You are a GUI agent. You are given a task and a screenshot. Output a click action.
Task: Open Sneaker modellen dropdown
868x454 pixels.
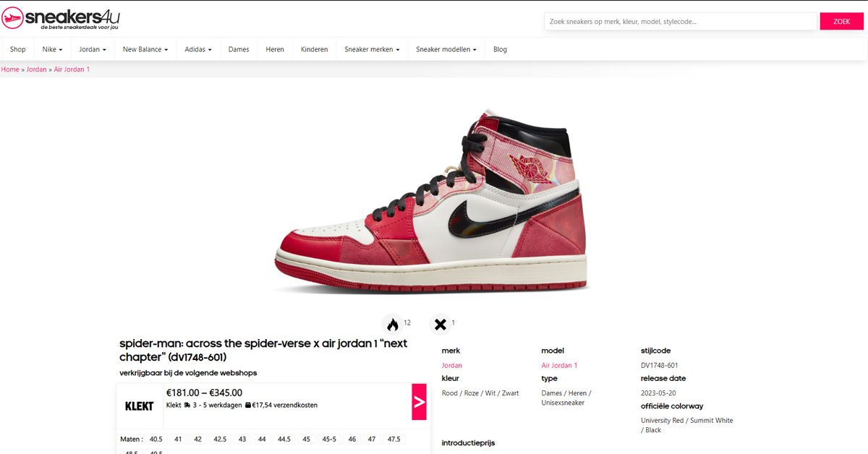pyautogui.click(x=446, y=49)
